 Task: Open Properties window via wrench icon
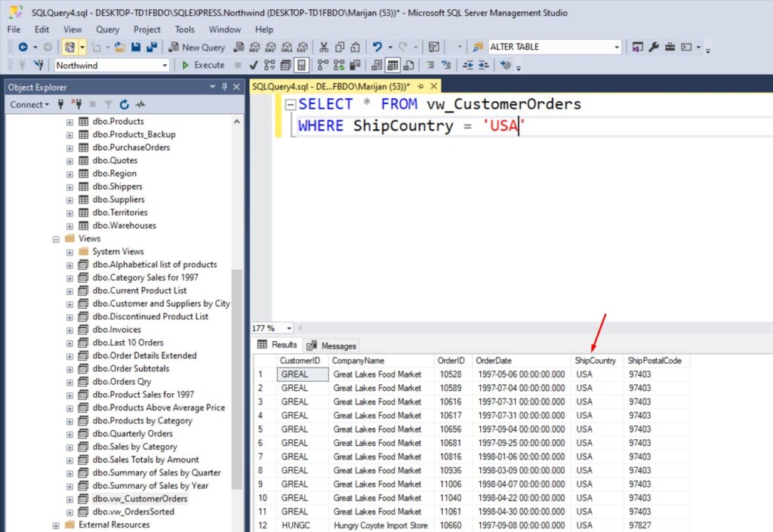pyautogui.click(x=654, y=47)
